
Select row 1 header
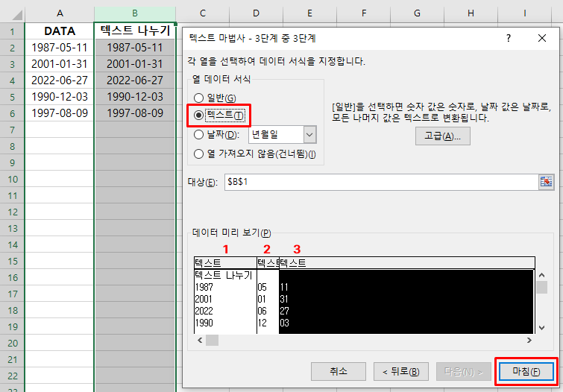coord(12,31)
